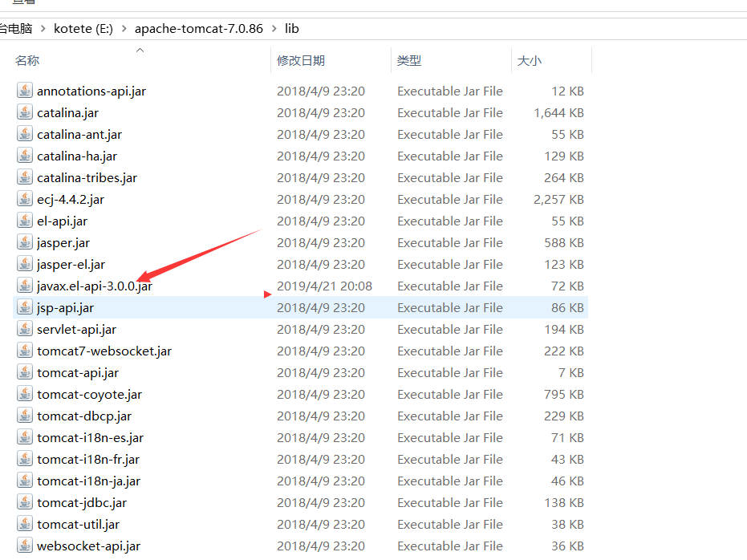Select the file name tomcat-jdbc.jar
The image size is (747, 560).
click(82, 503)
